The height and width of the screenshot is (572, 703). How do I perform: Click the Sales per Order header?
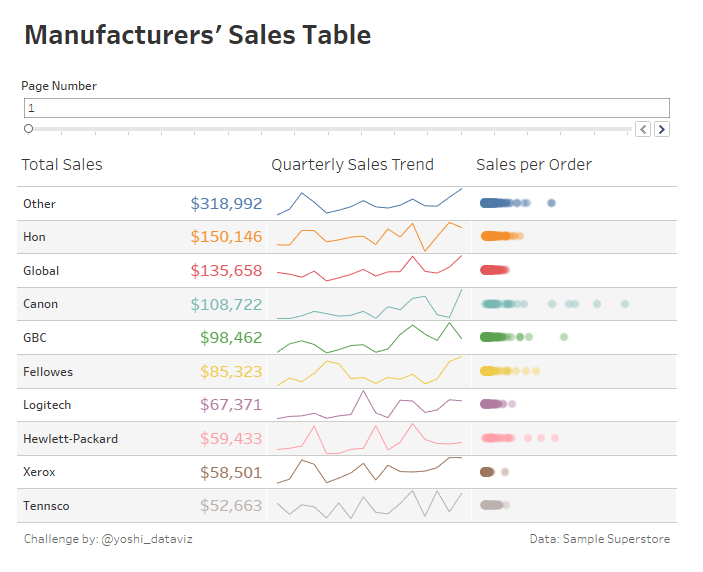click(x=534, y=165)
